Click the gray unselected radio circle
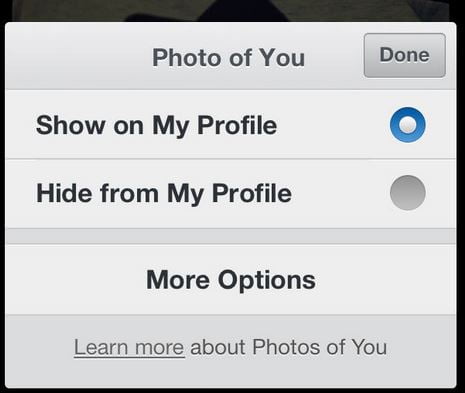465x393 pixels. [x=407, y=193]
